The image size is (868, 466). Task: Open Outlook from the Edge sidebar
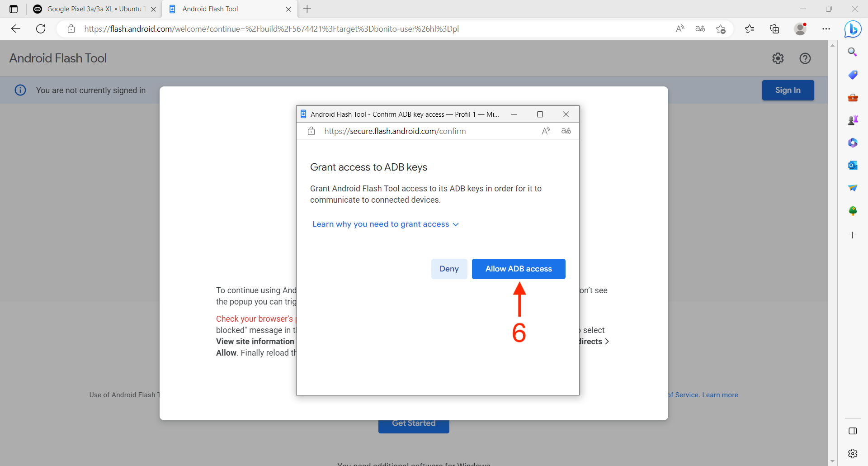(x=853, y=166)
